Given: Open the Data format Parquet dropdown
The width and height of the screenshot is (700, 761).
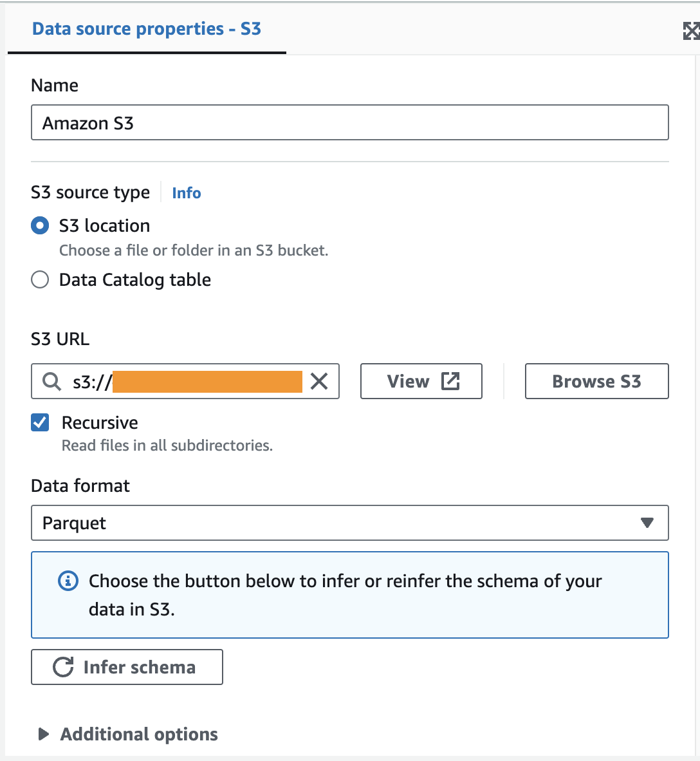Looking at the screenshot, I should tap(350, 523).
